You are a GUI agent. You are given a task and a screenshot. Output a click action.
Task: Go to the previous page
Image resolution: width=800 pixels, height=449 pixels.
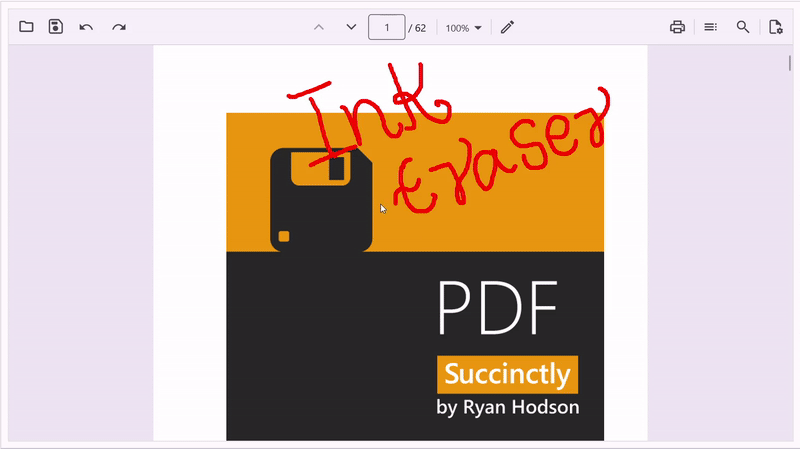click(x=319, y=27)
